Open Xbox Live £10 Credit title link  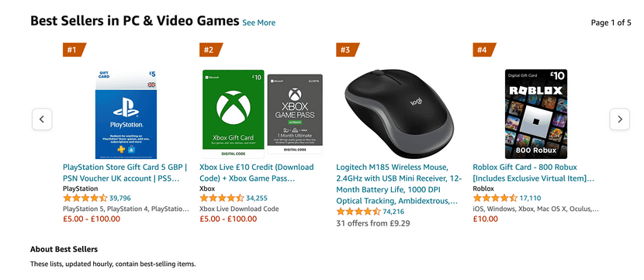pyautogui.click(x=257, y=173)
